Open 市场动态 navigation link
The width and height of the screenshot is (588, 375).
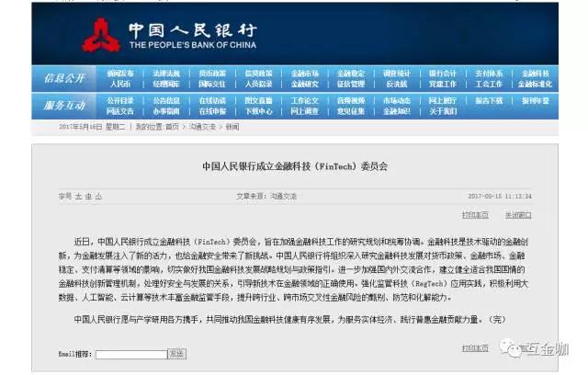(x=397, y=101)
